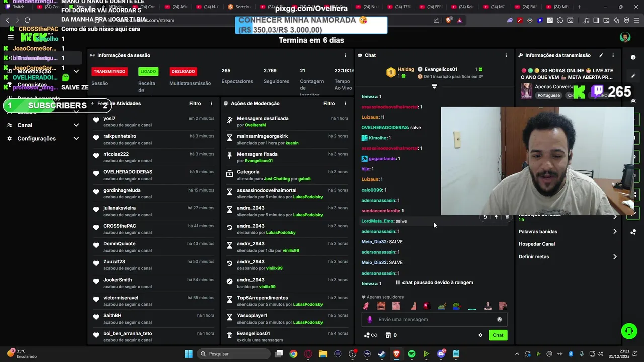Open chat settings gear icon
644x362 pixels.
(x=480, y=335)
